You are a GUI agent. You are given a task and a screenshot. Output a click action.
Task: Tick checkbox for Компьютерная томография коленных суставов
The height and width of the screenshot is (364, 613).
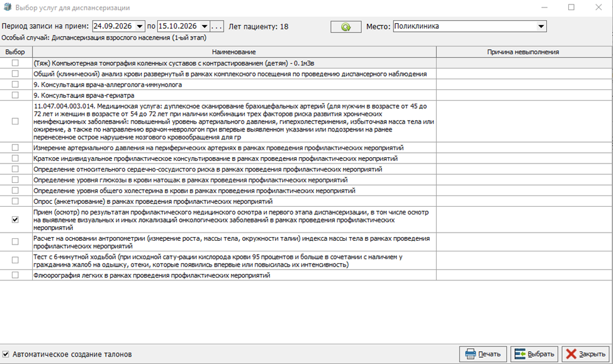(15, 63)
